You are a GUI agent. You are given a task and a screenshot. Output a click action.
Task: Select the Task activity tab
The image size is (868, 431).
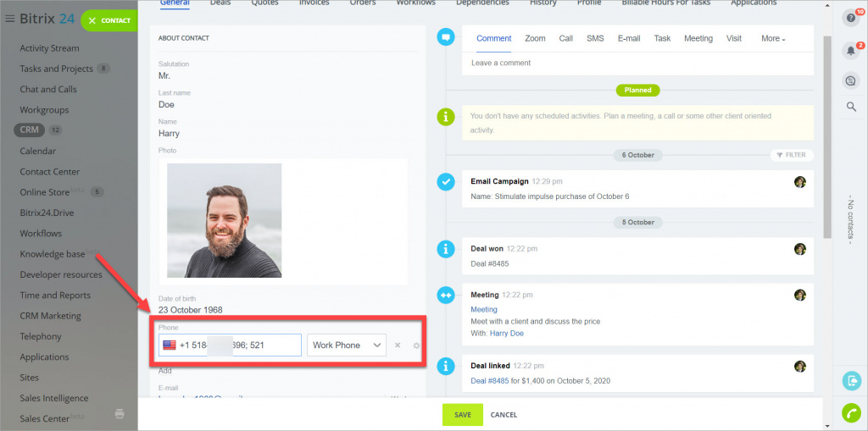[662, 38]
